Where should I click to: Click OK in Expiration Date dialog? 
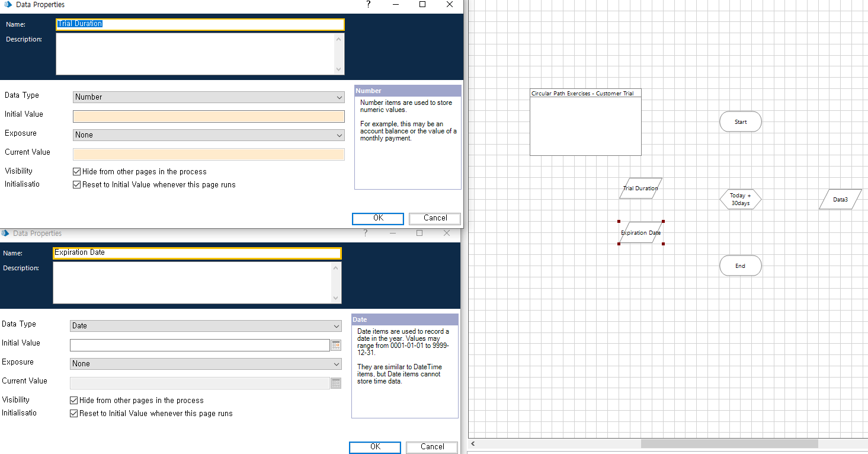pyautogui.click(x=375, y=447)
